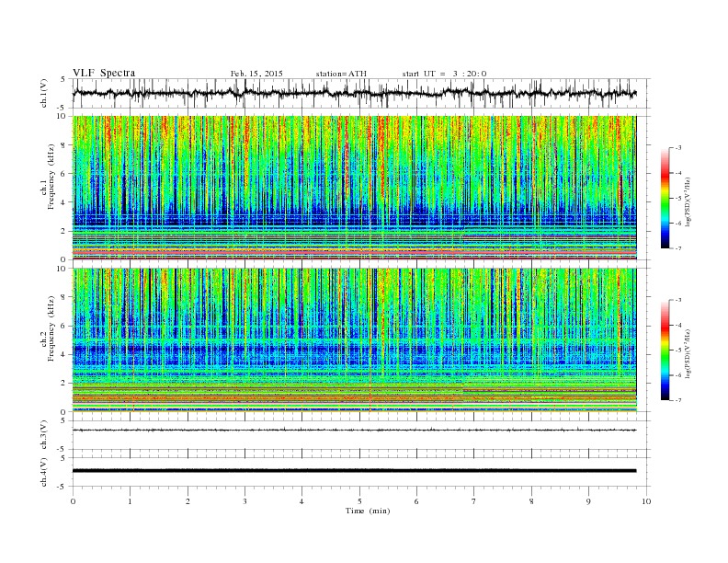Click the ch.2 'Frequency (kHz)' axis label

click(51, 328)
